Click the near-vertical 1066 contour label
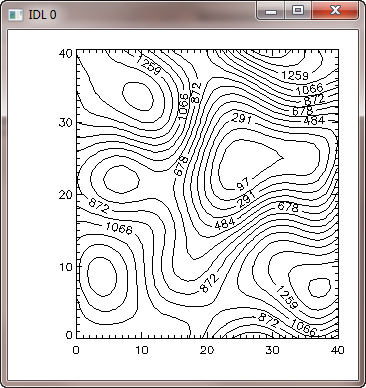Screen dimensions: 366x388 coord(183,107)
